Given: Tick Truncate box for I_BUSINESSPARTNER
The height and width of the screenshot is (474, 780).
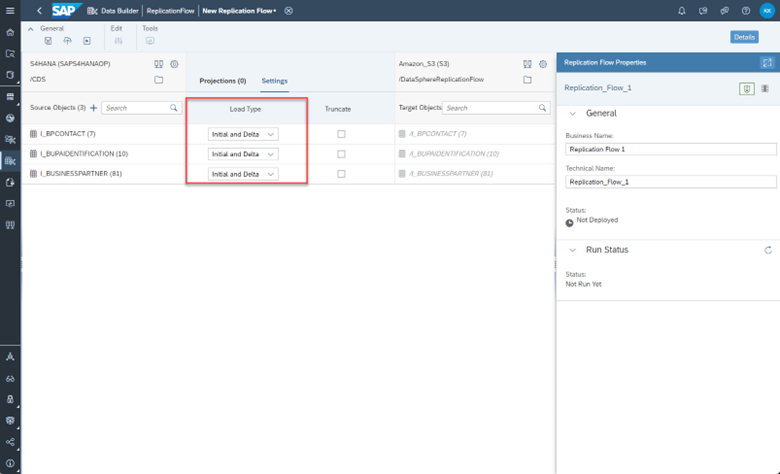Looking at the screenshot, I should coord(341,174).
